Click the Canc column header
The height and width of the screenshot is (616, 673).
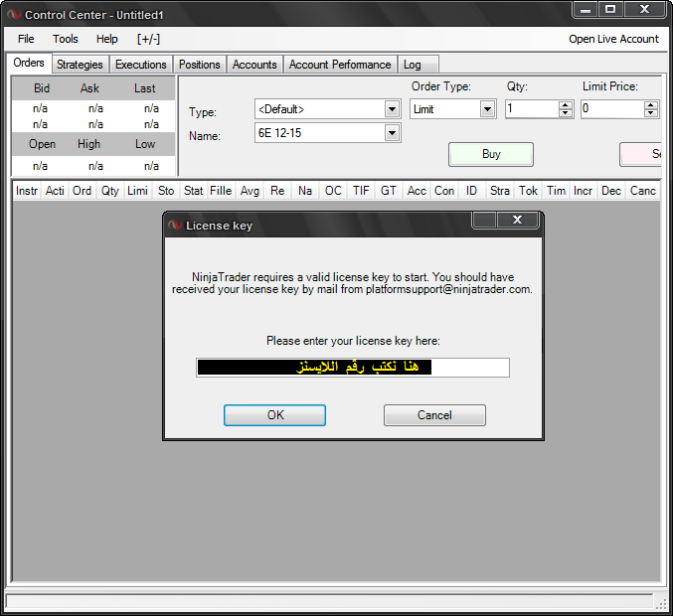pyautogui.click(x=643, y=191)
